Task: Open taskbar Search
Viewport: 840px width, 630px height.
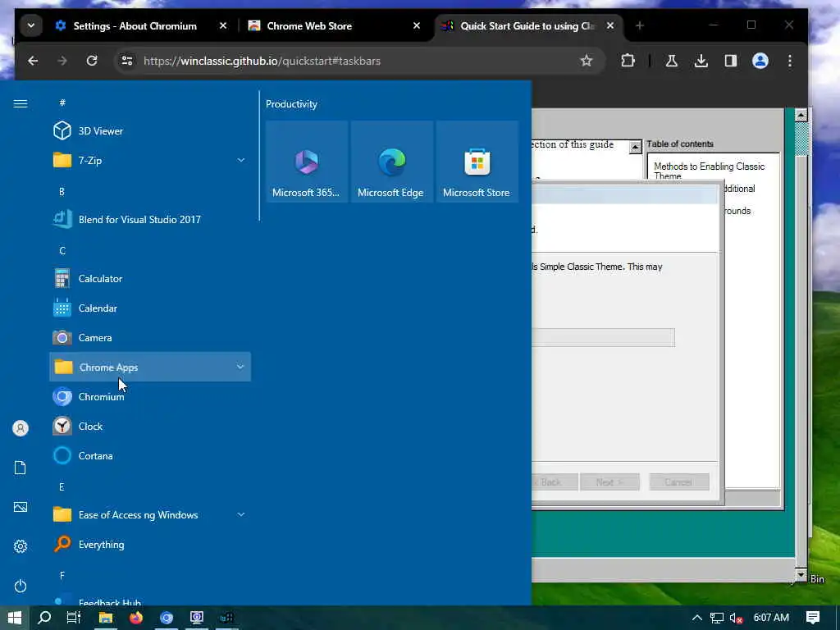Action: 44,618
